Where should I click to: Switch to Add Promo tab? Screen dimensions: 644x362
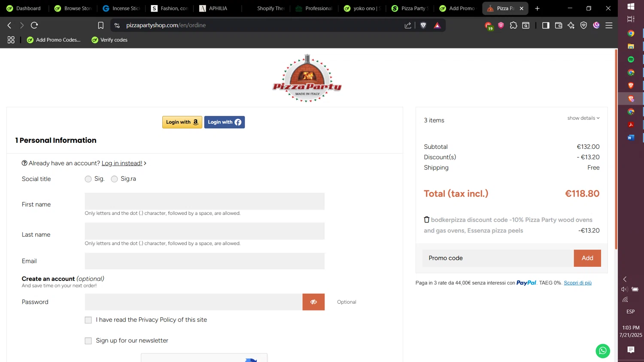point(458,8)
